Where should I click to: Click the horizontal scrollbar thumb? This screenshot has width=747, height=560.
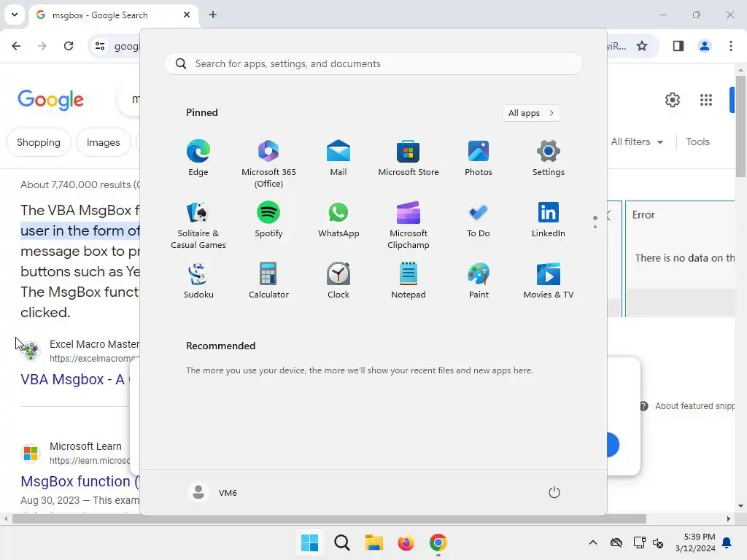click(329, 518)
